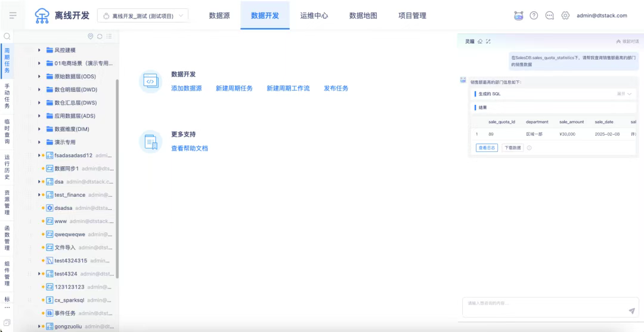
Task: Open the settings gear icon
Action: pyautogui.click(x=565, y=15)
